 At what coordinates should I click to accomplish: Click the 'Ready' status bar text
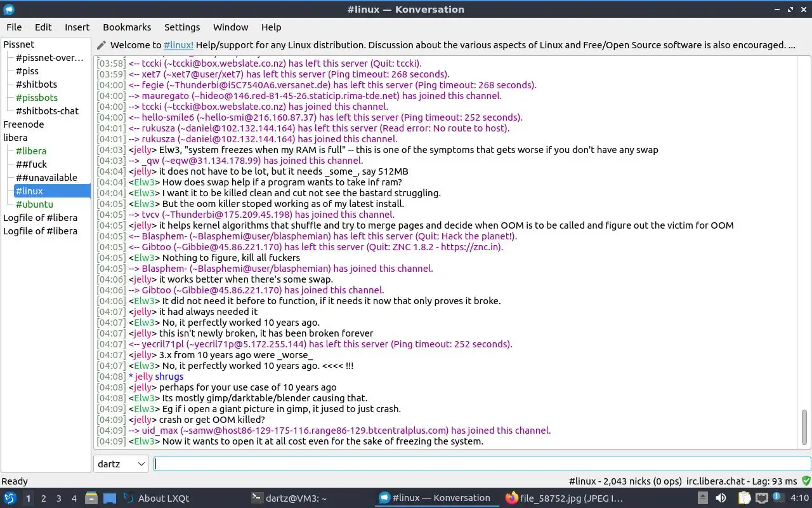(x=15, y=481)
